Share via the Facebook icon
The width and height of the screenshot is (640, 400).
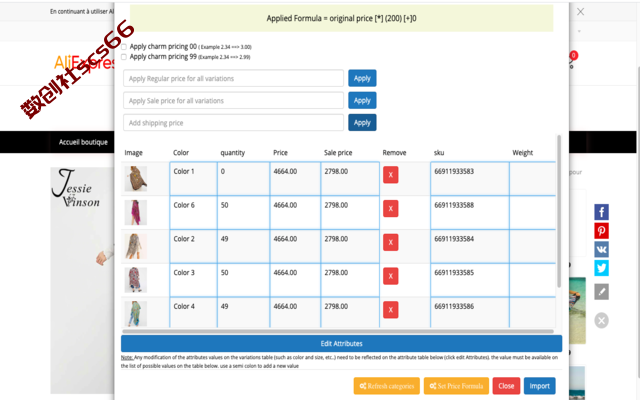(601, 212)
